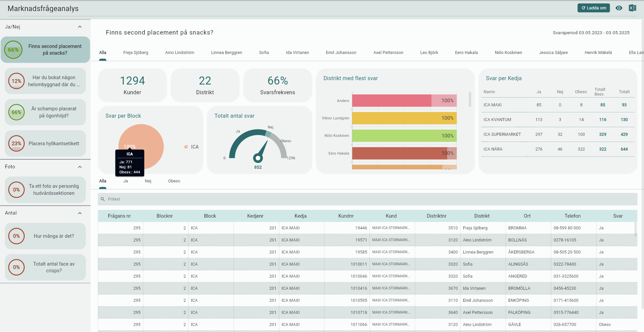Click the ICA NÄRA chain row
This screenshot has width=644, height=332.
[559, 149]
